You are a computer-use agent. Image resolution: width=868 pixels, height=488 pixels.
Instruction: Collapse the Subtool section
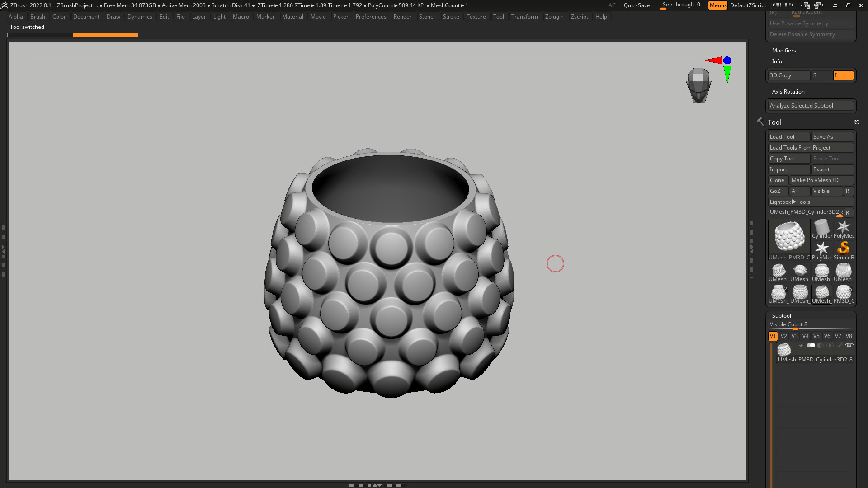(x=781, y=315)
